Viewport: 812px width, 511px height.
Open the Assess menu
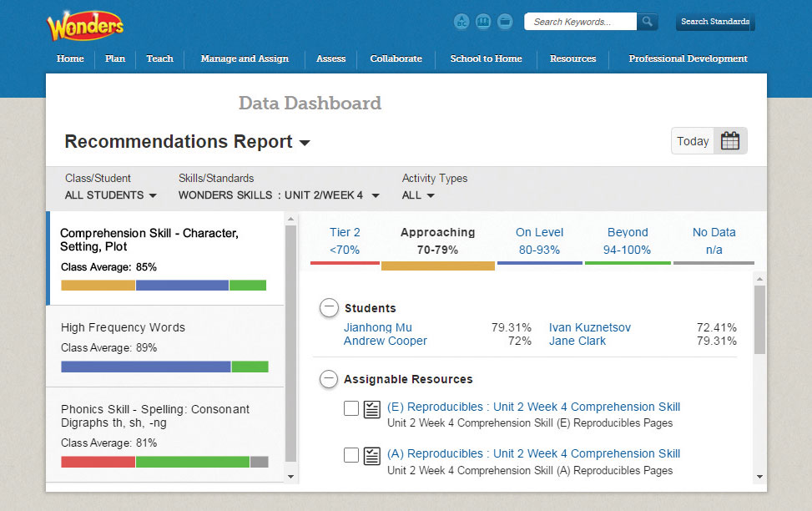(331, 58)
